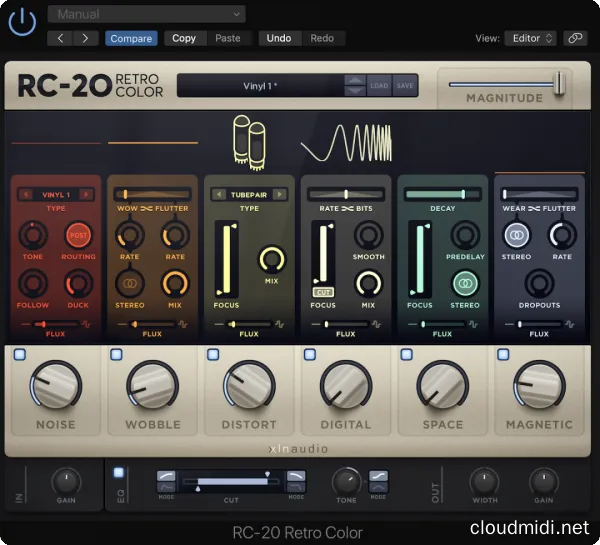This screenshot has width=600, height=545.
Task: Toggle the Space STEREO button
Action: tap(465, 284)
